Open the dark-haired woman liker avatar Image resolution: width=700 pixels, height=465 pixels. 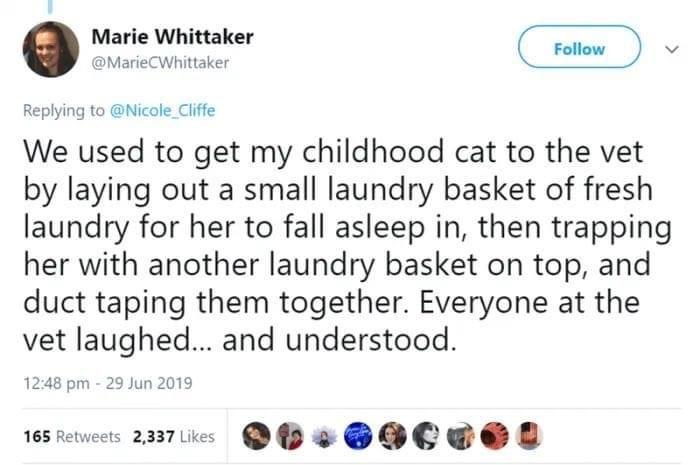(x=255, y=436)
